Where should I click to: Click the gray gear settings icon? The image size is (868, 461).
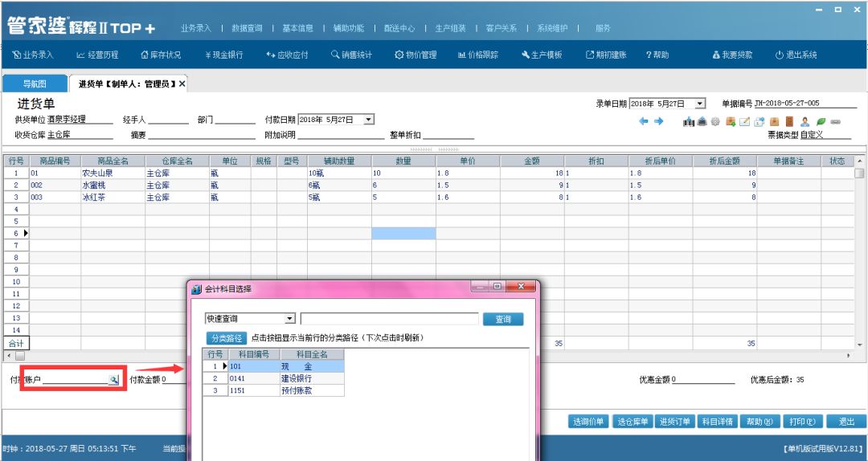pyautogui.click(x=716, y=121)
